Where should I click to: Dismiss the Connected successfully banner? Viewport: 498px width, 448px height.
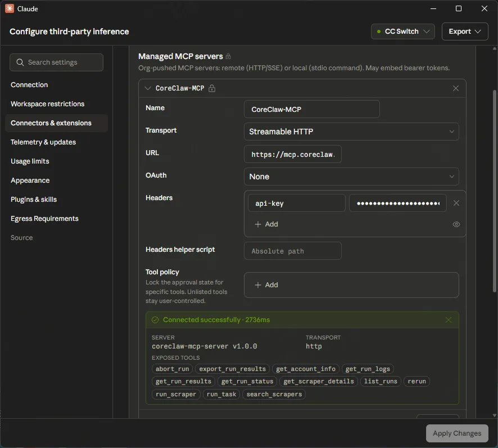point(448,320)
